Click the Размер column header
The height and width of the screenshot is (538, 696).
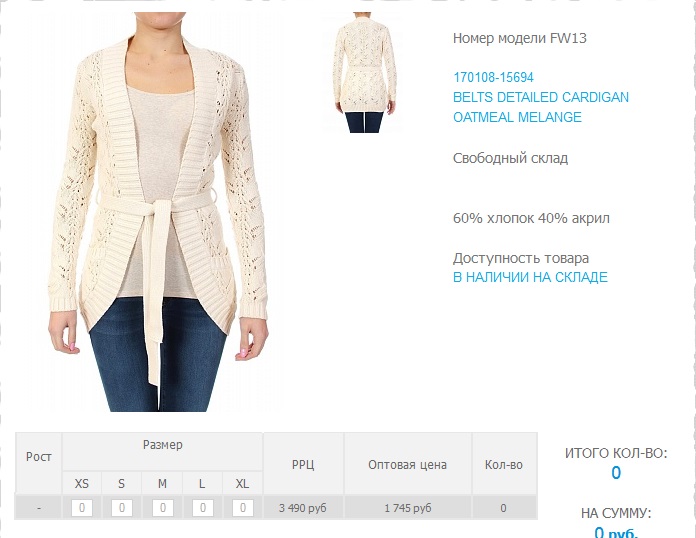162,445
